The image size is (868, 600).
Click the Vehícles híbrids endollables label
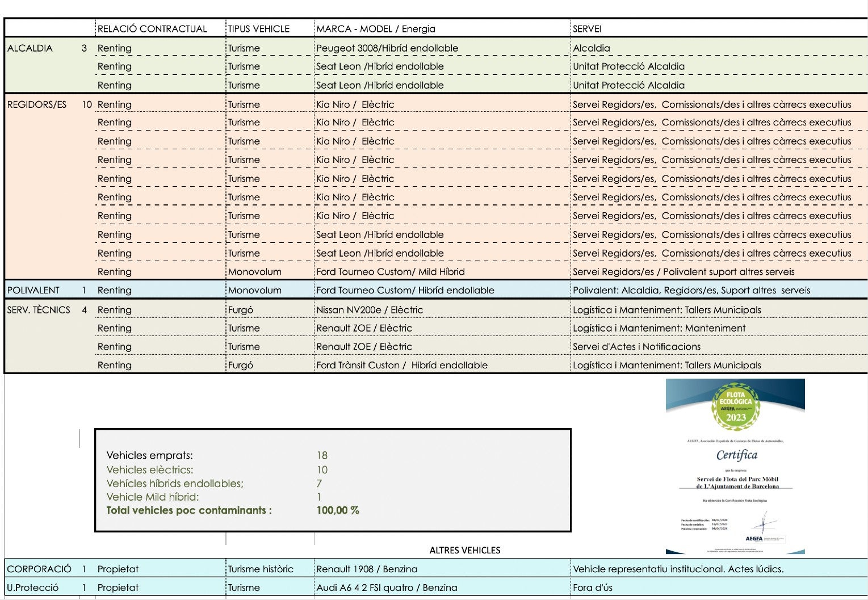coord(175,484)
